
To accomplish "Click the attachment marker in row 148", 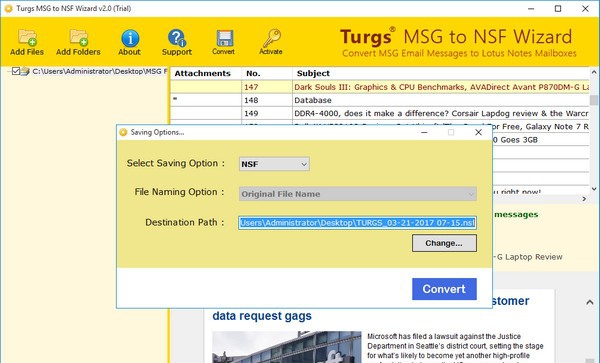I will 175,99.
